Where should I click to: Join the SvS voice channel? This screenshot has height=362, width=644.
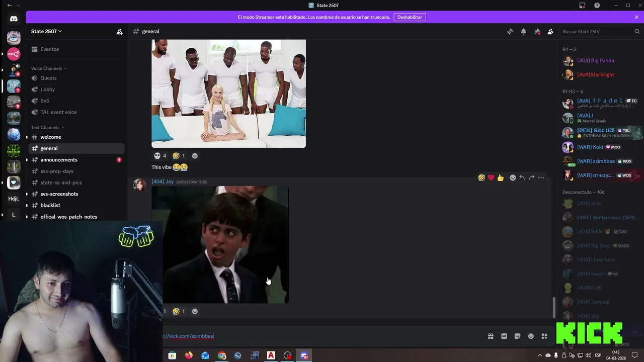click(x=76, y=101)
